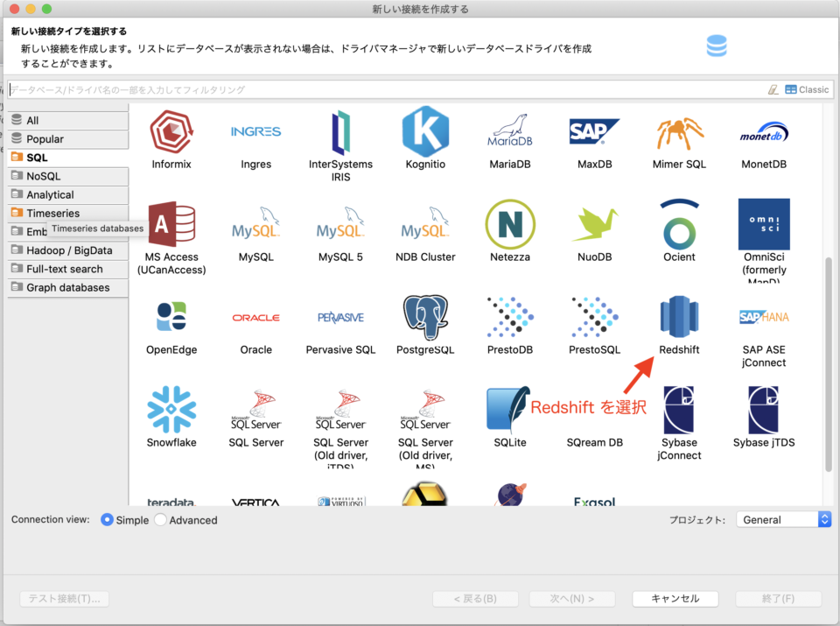Select the Kognitio driver icon
840x626 pixels.
(425, 132)
